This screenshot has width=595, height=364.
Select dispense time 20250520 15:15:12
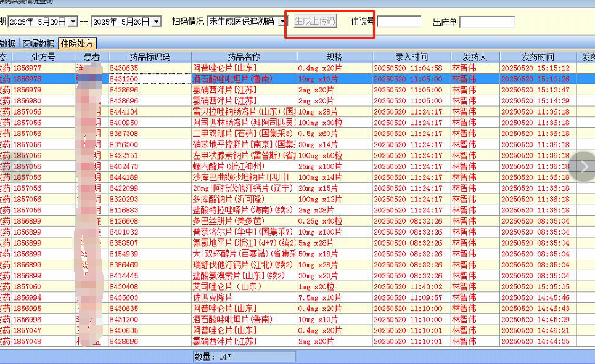coord(538,68)
